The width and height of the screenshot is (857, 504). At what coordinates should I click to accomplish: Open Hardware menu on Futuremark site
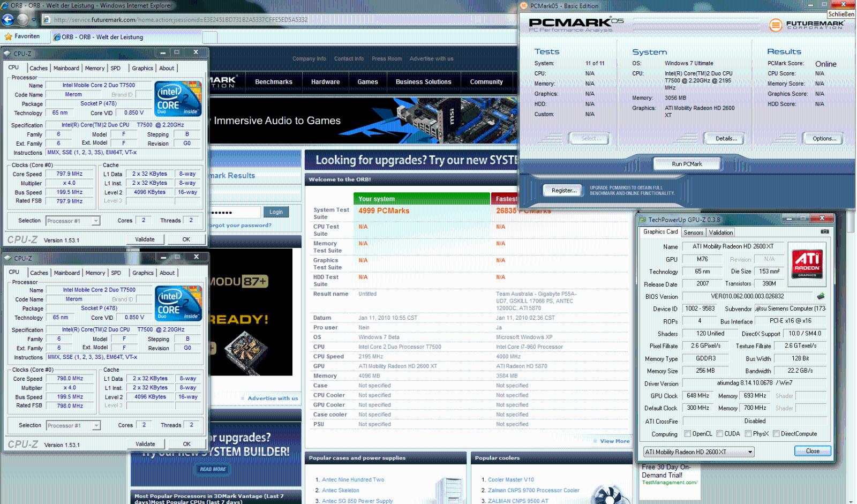point(326,82)
